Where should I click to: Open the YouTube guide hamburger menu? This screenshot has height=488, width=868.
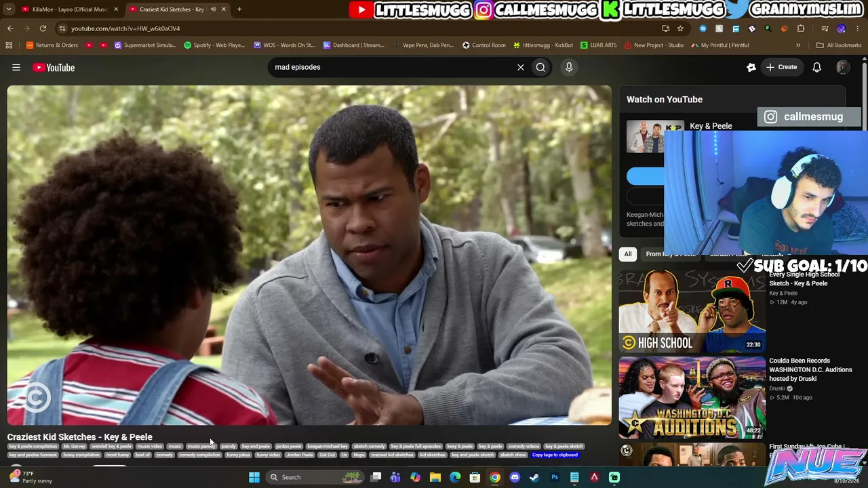[16, 67]
